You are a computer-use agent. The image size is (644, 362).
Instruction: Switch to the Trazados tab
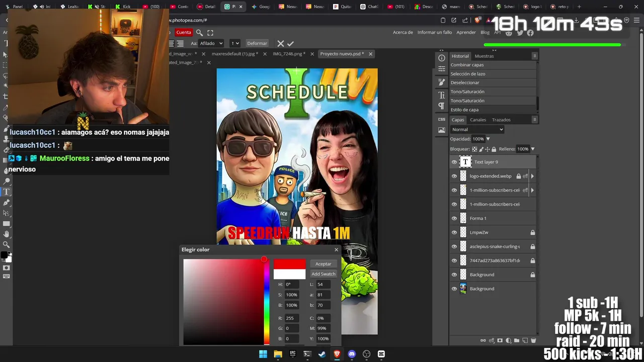(501, 120)
